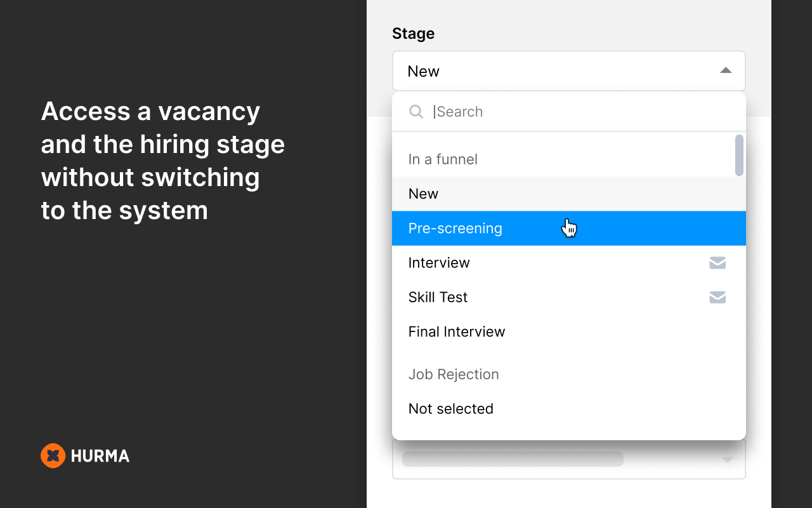Viewport: 812px width, 508px height.
Task: Click the HURMA brand name text
Action: click(100, 456)
